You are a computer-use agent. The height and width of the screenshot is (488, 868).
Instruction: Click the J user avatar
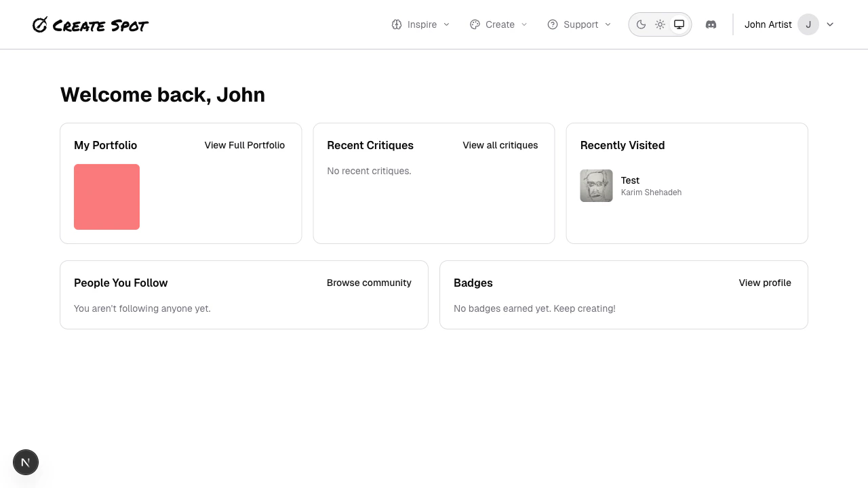coord(808,24)
